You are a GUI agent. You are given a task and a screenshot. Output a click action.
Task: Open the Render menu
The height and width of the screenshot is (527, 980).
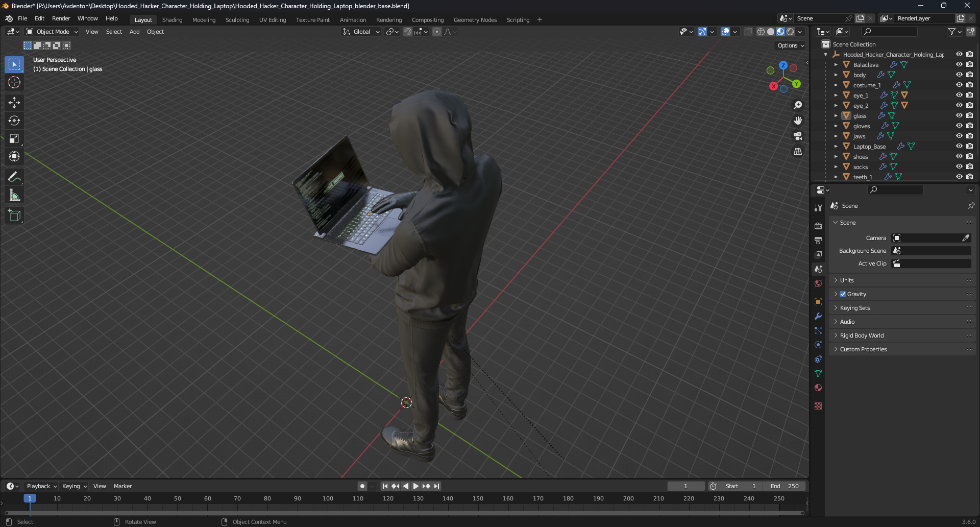pos(61,18)
